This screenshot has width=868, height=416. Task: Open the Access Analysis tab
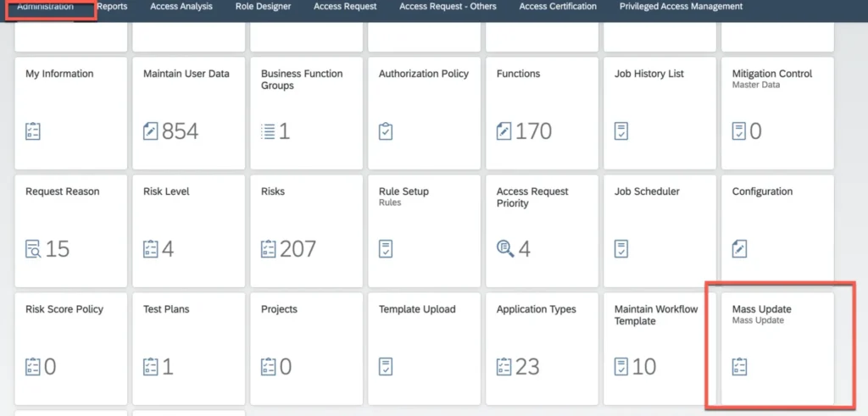click(x=181, y=7)
